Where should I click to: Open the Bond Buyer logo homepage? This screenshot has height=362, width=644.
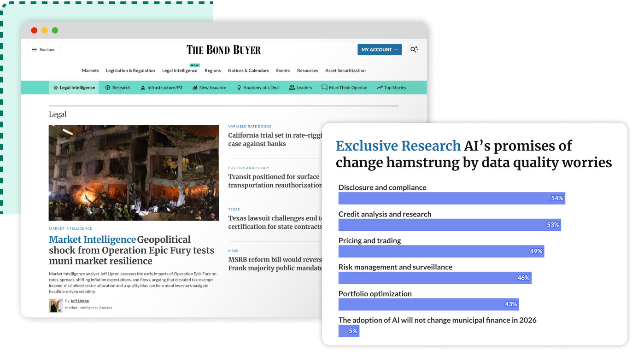click(x=223, y=50)
